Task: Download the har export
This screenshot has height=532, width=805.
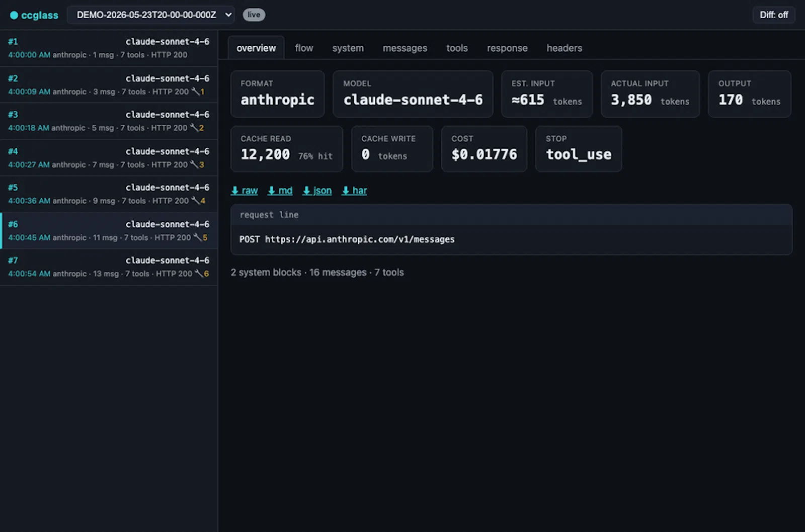Action: click(x=354, y=191)
